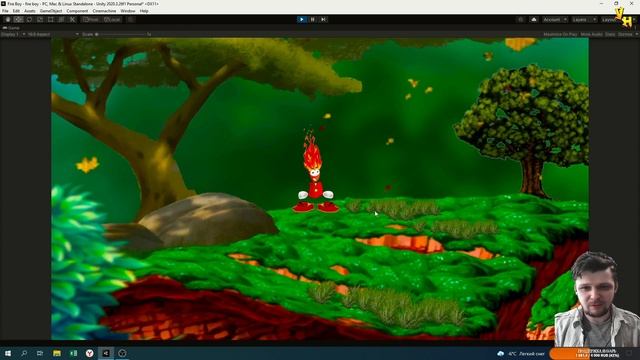
Task: Open the File menu
Action: [x=5, y=11]
